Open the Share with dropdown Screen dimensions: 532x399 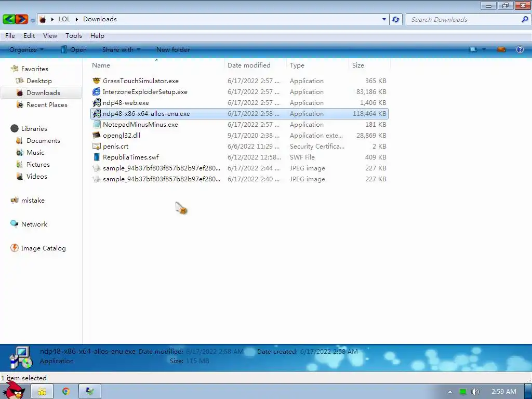tap(121, 49)
